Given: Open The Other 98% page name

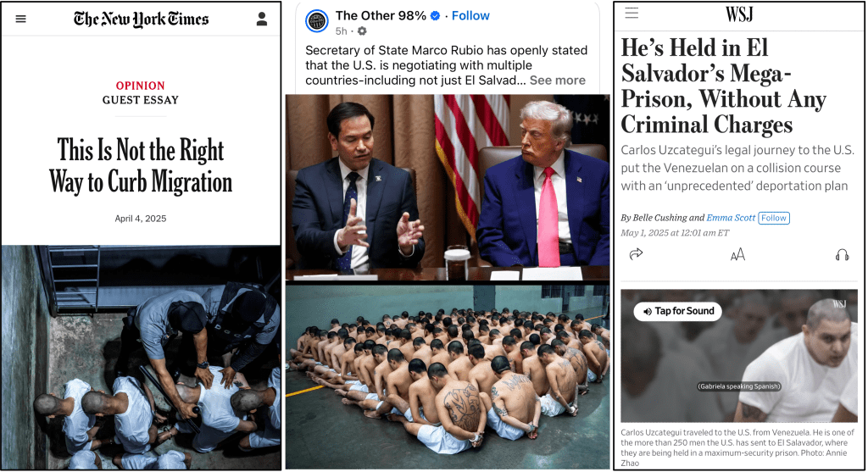Looking at the screenshot, I should pyautogui.click(x=381, y=15).
